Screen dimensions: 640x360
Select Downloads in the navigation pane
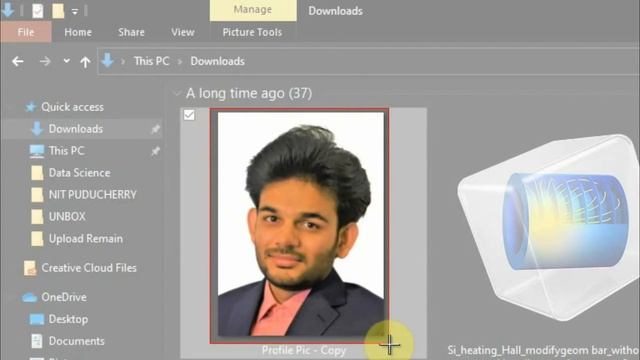76,129
